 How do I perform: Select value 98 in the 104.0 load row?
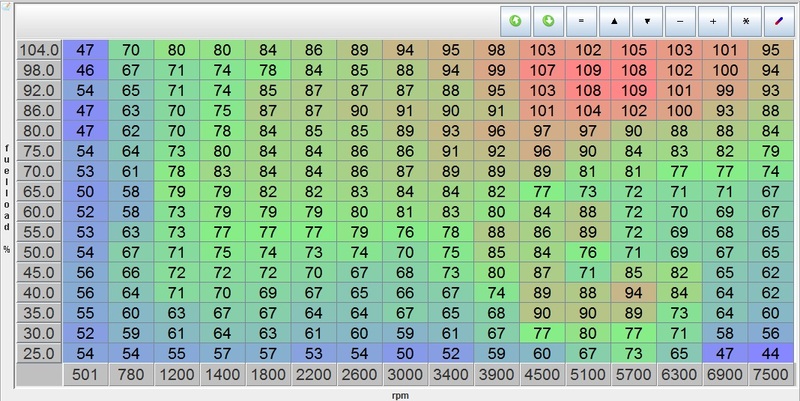pos(496,50)
